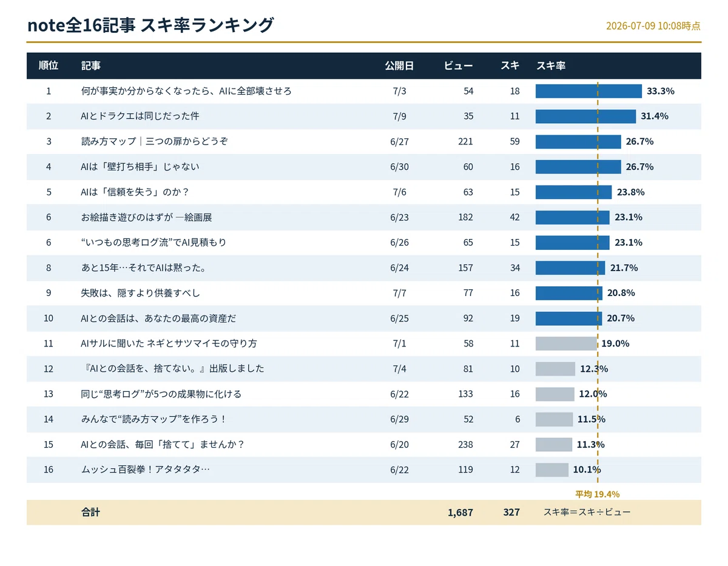This screenshot has width=728, height=566.
Task: Select article 'あと15年…それでAIは黙った。'
Action: tap(143, 268)
